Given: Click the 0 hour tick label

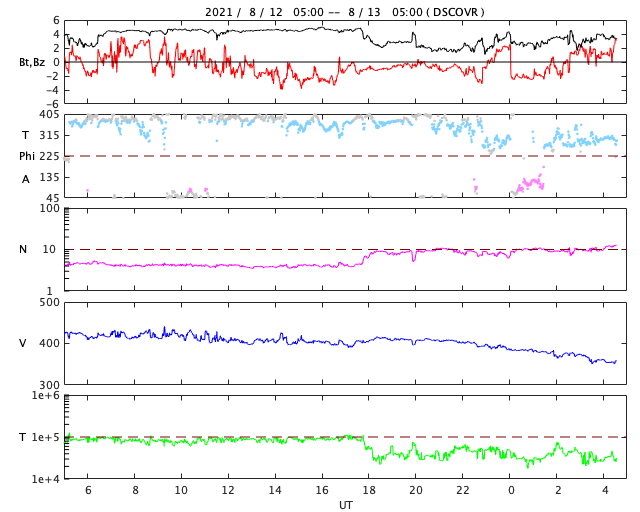Looking at the screenshot, I should [511, 490].
